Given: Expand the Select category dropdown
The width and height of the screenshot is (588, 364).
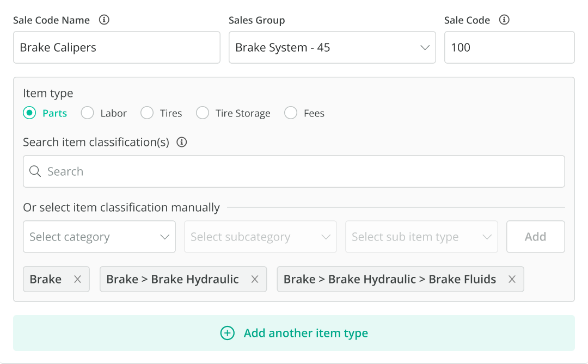Looking at the screenshot, I should [x=99, y=237].
